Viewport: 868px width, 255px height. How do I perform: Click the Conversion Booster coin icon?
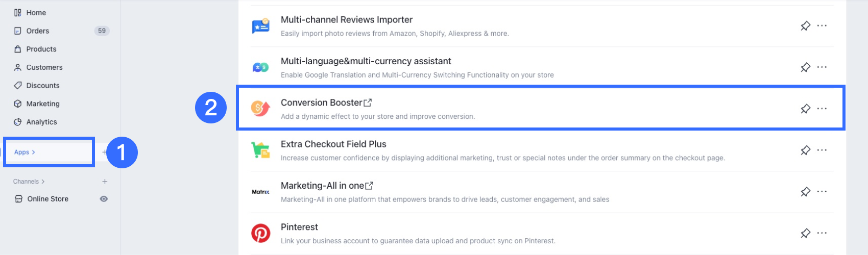(x=260, y=108)
